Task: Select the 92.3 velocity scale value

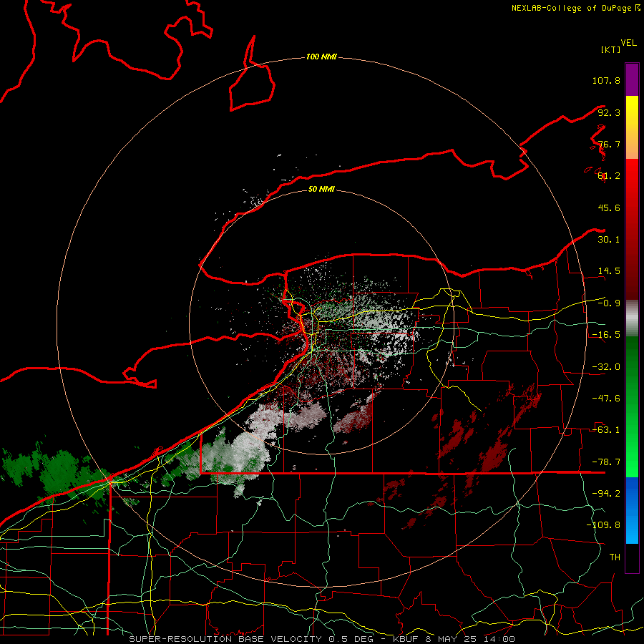Action: pos(609,112)
